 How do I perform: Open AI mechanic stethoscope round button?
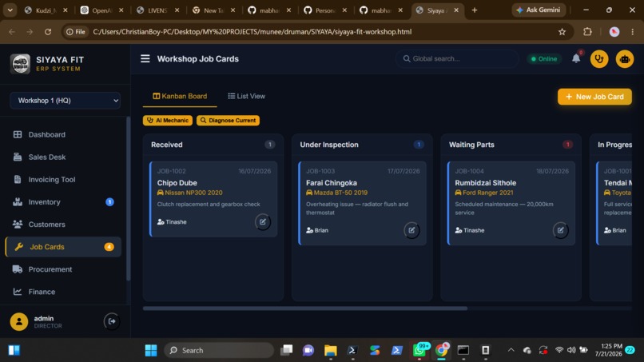598,59
